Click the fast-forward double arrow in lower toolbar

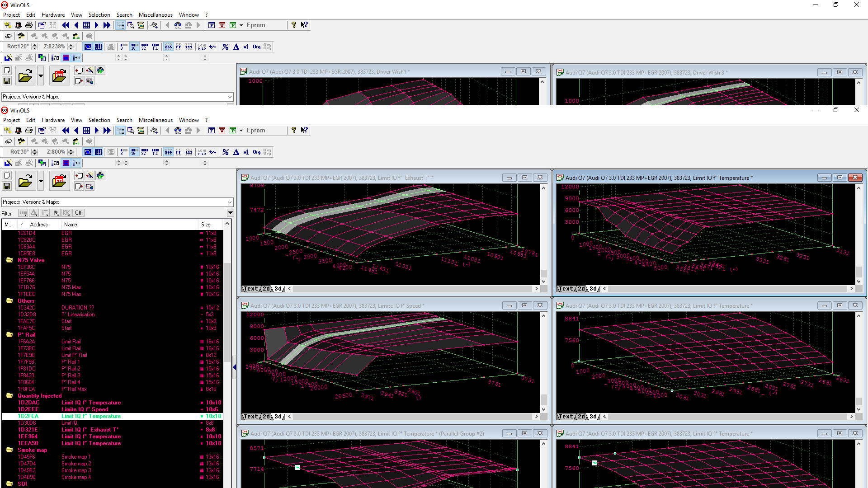[x=107, y=131]
